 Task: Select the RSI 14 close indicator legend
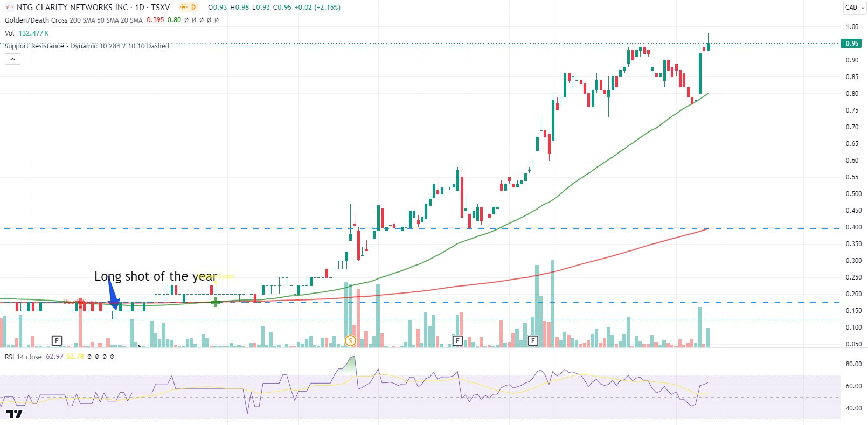[x=23, y=357]
